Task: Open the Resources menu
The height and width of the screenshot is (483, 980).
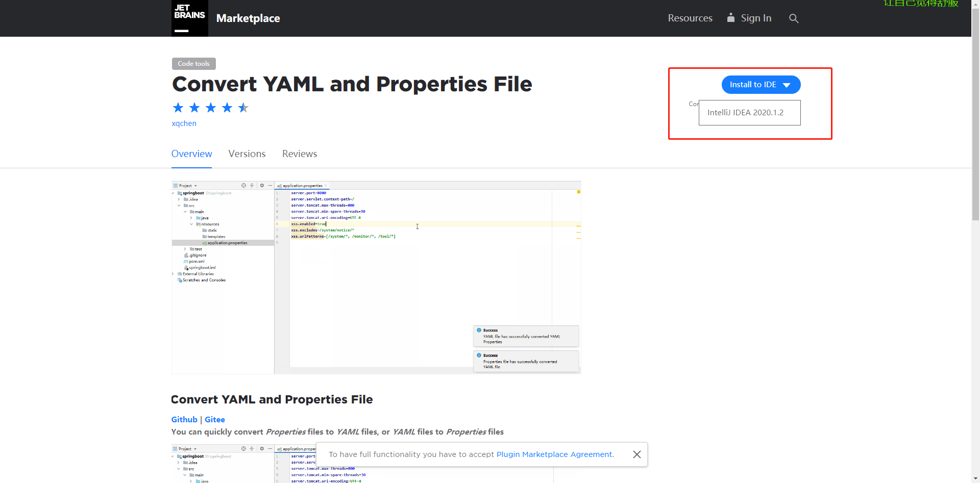Action: point(690,18)
